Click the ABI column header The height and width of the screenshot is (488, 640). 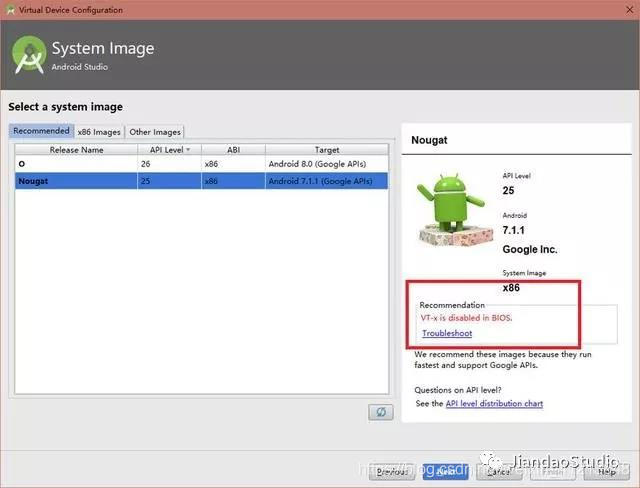233,150
